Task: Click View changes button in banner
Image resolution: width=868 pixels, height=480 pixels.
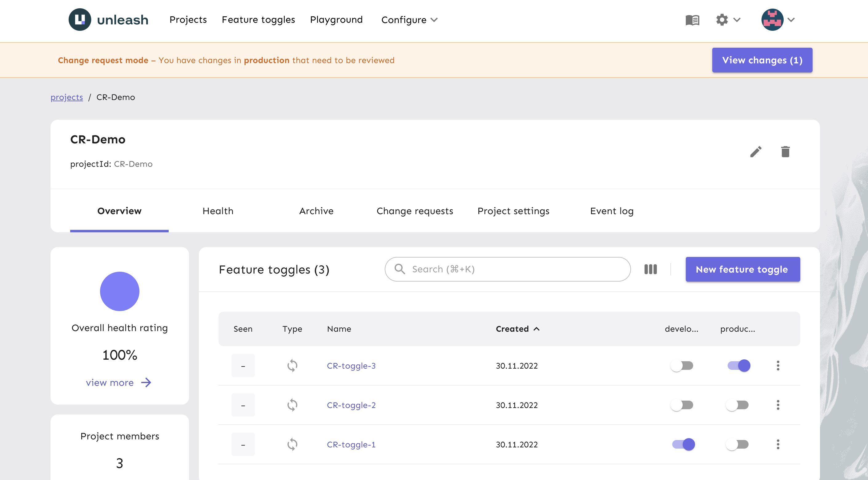Action: (x=762, y=60)
